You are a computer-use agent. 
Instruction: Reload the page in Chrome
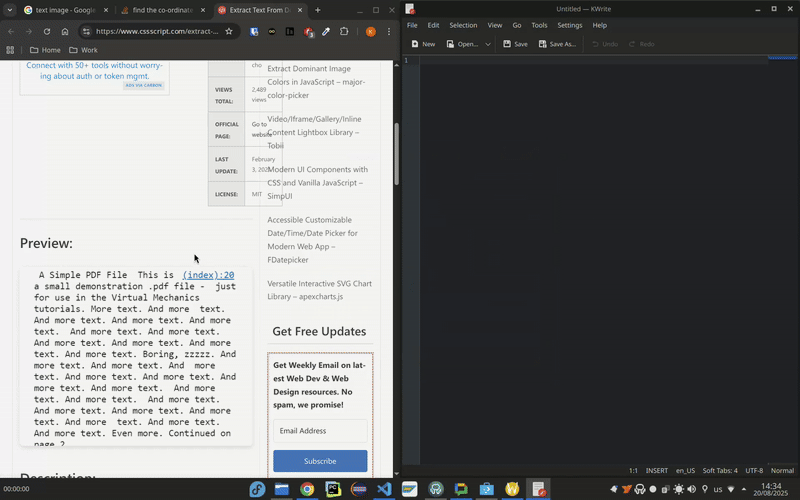(x=46, y=31)
